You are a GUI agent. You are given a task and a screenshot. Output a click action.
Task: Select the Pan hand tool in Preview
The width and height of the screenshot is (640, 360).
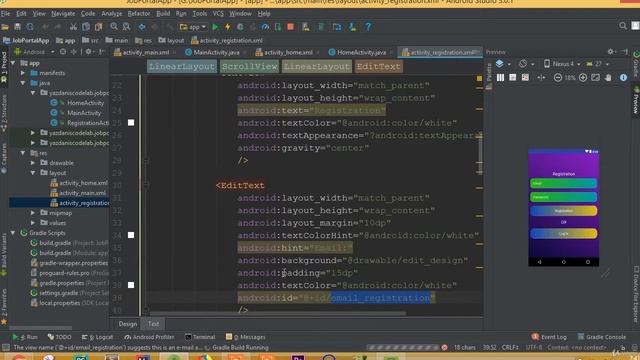click(608, 78)
